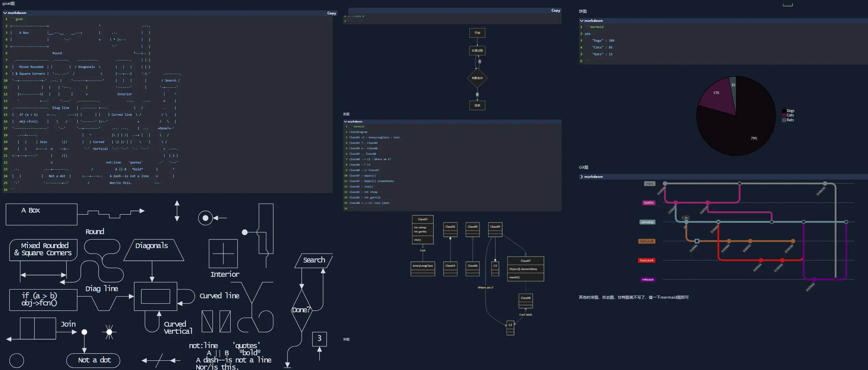Click the square highlight commit on featureB
The image size is (868, 370).
[697, 241]
